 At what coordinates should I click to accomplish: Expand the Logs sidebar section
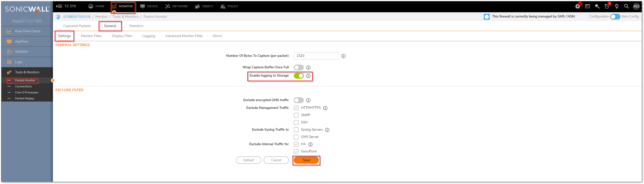[19, 62]
